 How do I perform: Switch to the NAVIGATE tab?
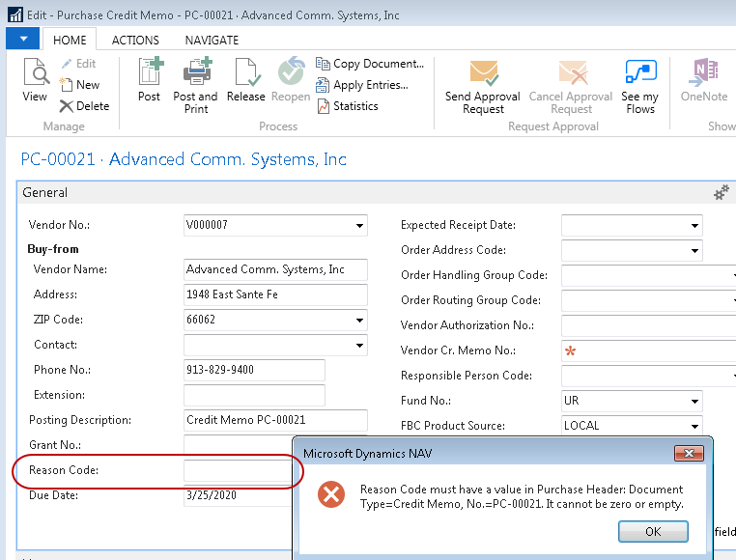tap(212, 40)
